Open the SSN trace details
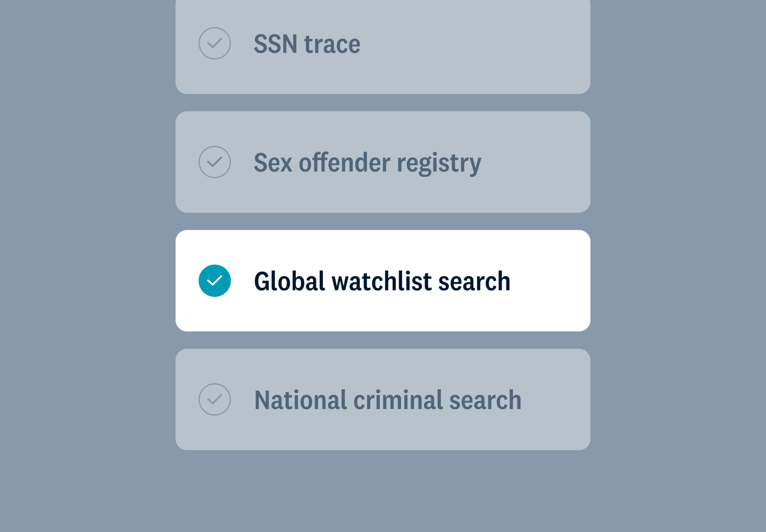Screen dimensions: 766x532 point(382,46)
